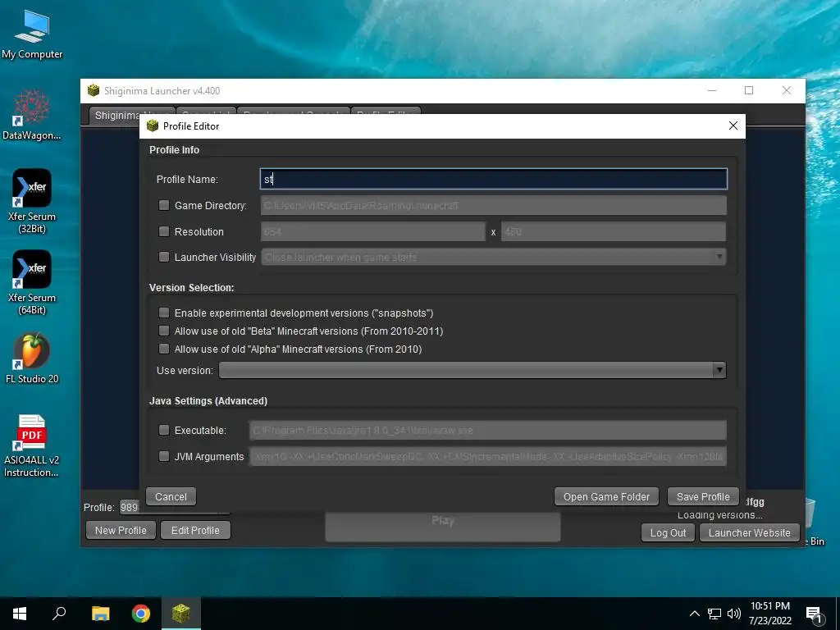840x630 pixels.
Task: Close the Profile Editor dialog
Action: click(733, 126)
